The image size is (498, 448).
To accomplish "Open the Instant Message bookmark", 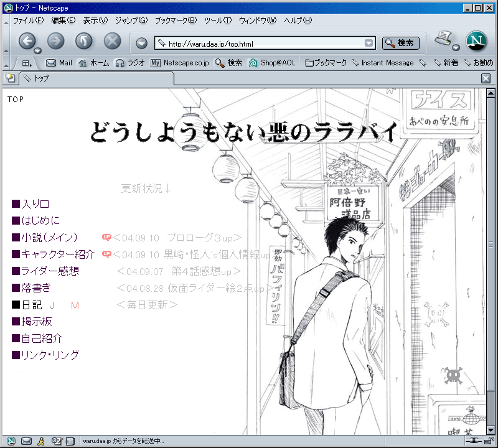I will (x=383, y=63).
